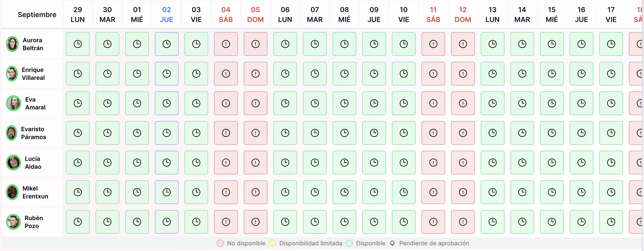Click the red No disponible legend circle
This screenshot has height=251, width=644.
220,243
